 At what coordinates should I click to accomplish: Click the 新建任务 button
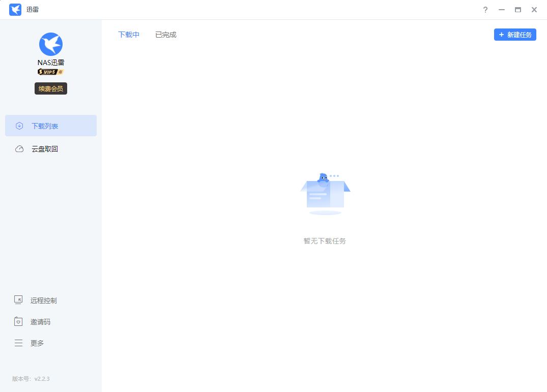(515, 35)
